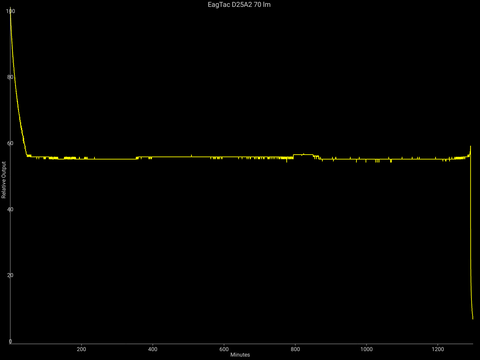The width and height of the screenshot is (480, 360).
Task: Click the 400 tick on the x-axis
Action: point(153,349)
